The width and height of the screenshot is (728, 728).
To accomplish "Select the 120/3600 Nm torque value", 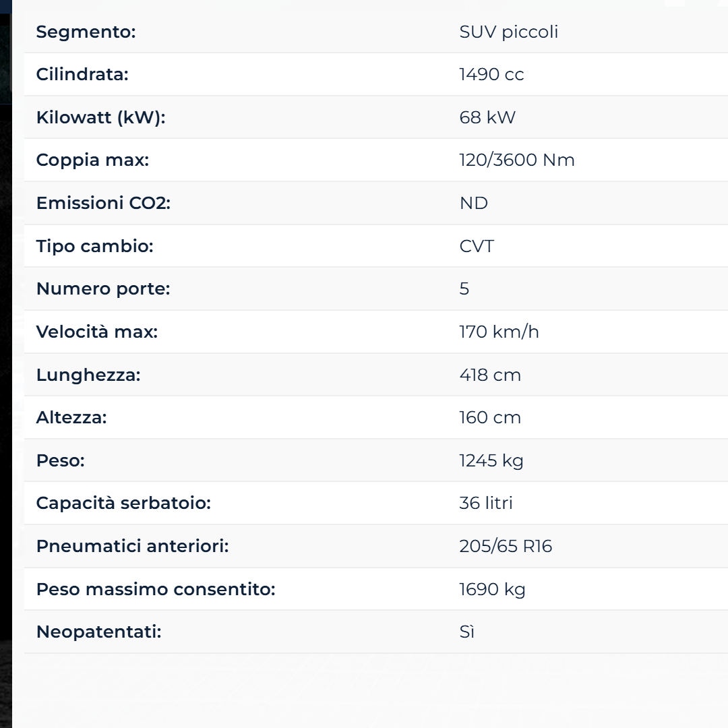I will click(516, 160).
